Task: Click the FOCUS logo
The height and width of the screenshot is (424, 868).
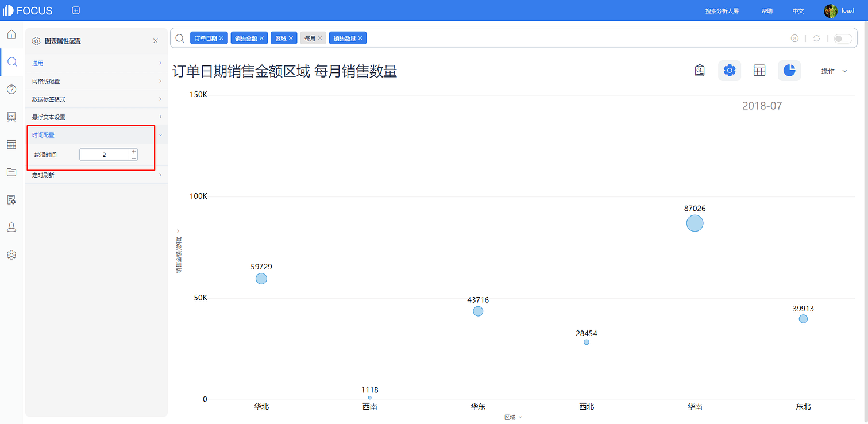Action: 28,10
